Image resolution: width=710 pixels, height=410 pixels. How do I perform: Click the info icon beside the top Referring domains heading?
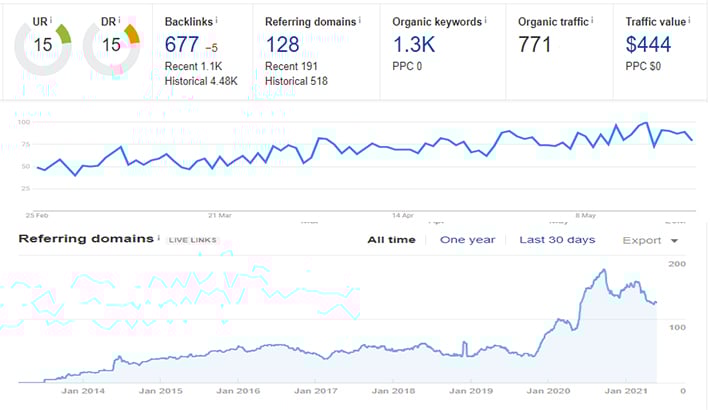(x=360, y=18)
